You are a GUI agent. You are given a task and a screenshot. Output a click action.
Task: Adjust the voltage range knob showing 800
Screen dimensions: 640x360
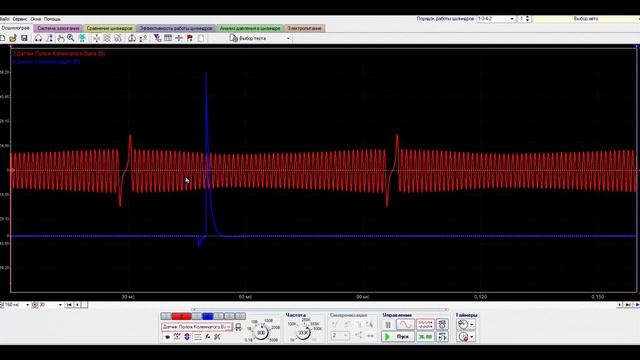[x=261, y=333]
